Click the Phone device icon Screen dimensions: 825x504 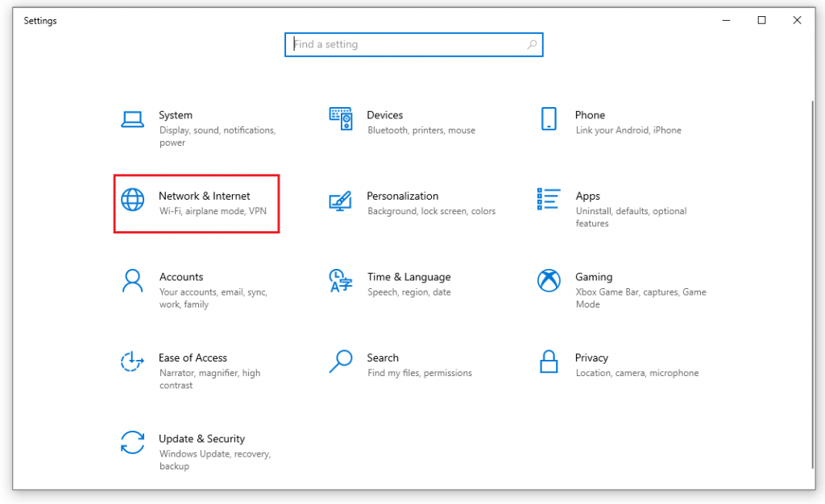(x=549, y=119)
